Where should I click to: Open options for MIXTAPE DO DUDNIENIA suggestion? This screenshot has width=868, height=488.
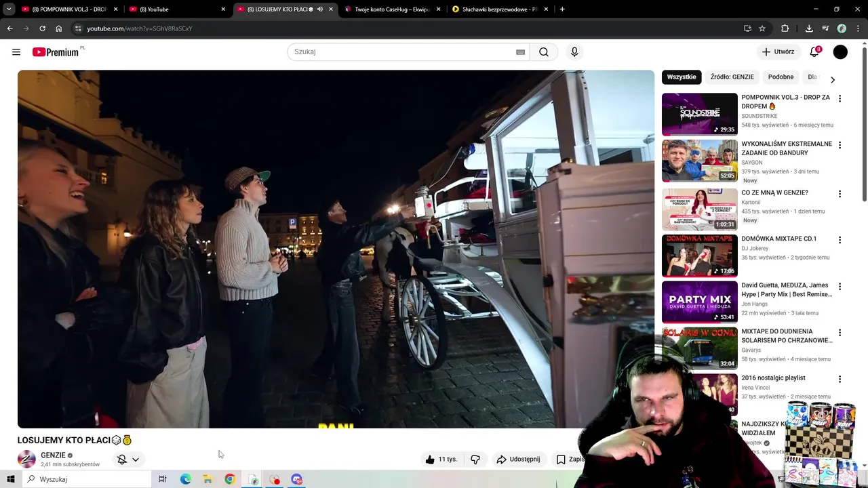pos(840,333)
